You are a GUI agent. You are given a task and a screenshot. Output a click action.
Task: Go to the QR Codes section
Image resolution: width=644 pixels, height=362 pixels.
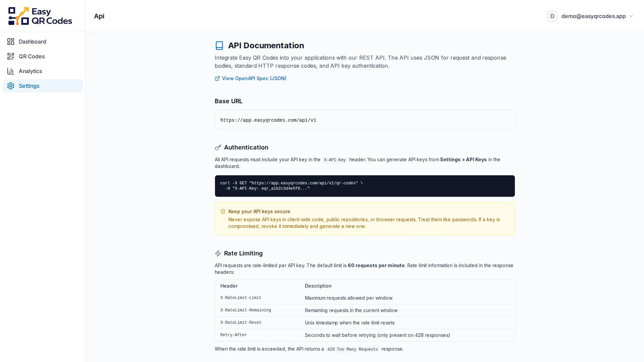point(43,56)
